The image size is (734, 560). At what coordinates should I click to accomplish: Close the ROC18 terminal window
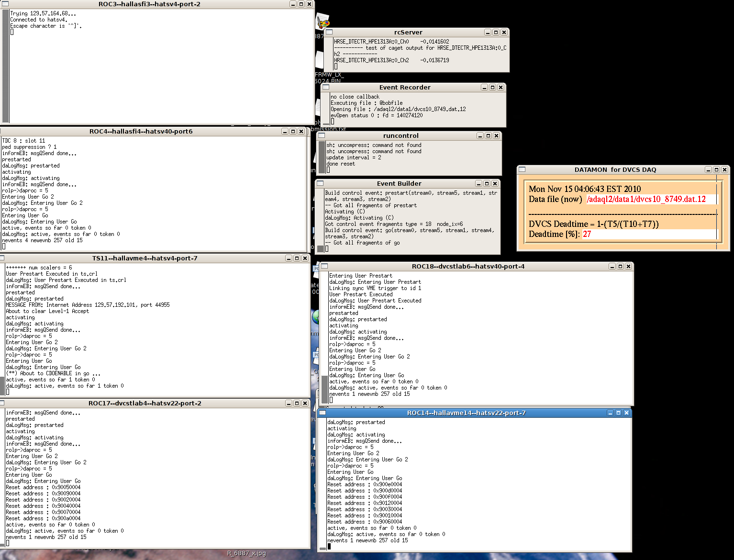coord(628,266)
